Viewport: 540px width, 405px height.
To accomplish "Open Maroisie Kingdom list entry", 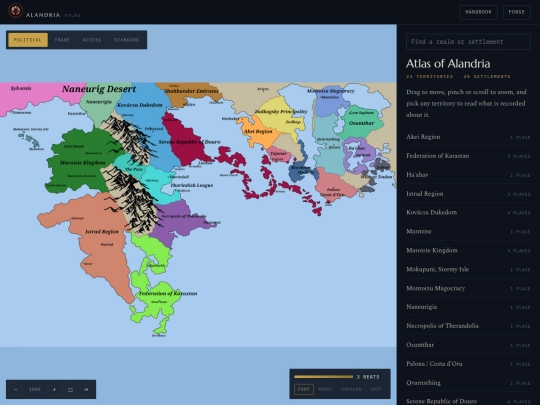I will pyautogui.click(x=468, y=250).
